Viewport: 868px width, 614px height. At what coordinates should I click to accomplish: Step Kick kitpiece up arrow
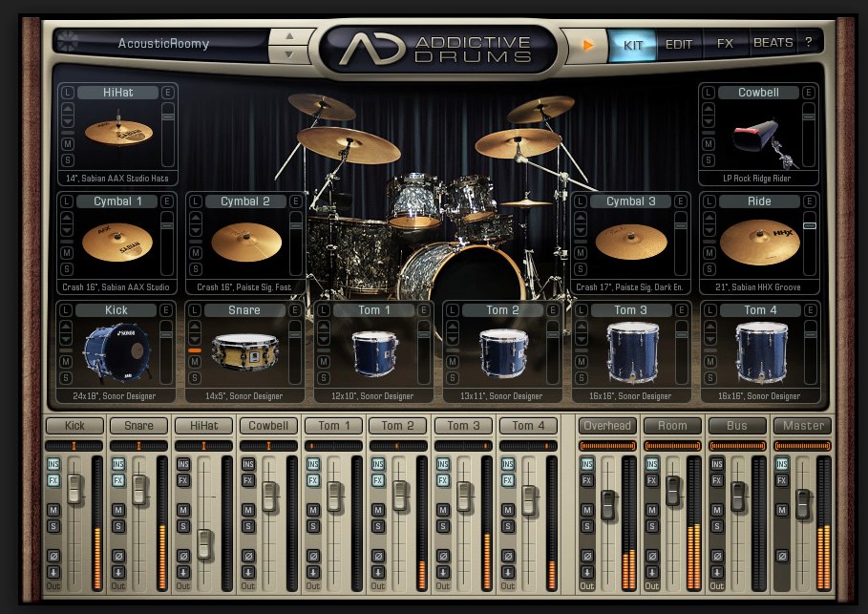tap(65, 325)
